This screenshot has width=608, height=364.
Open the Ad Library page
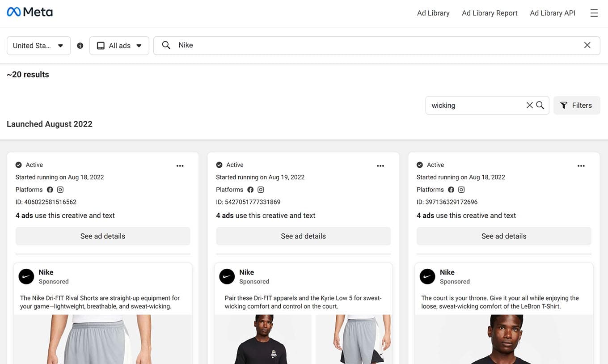click(433, 13)
